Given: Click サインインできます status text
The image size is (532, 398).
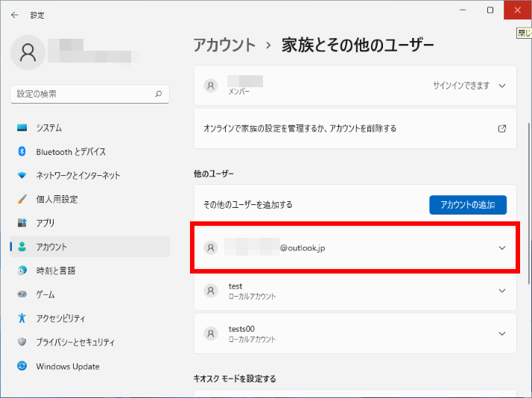Looking at the screenshot, I should [x=461, y=86].
